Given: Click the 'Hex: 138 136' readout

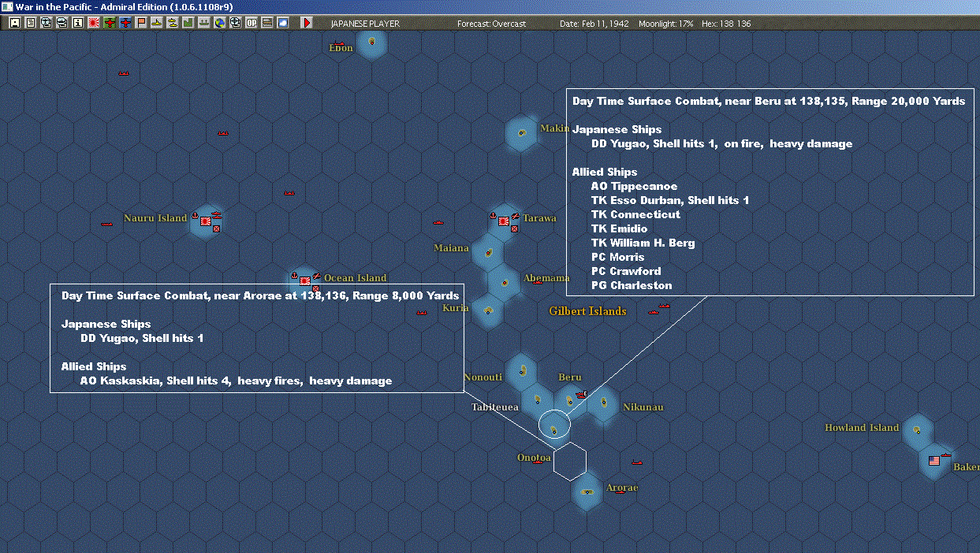Looking at the screenshot, I should pos(726,24).
